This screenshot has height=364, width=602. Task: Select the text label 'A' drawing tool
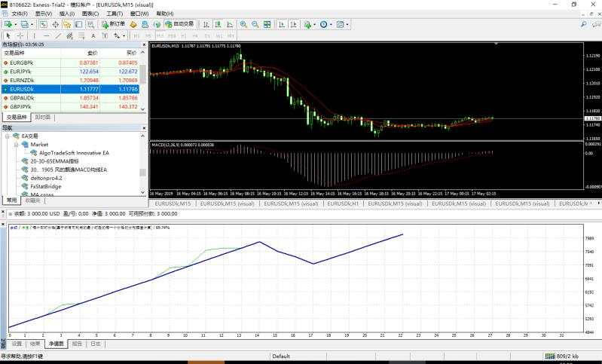coord(94,35)
